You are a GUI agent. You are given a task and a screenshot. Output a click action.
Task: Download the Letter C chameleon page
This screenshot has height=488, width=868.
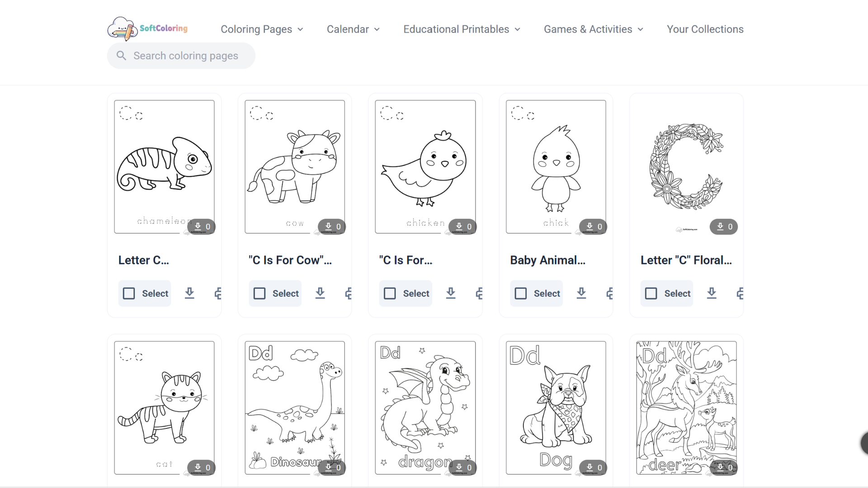coord(189,293)
